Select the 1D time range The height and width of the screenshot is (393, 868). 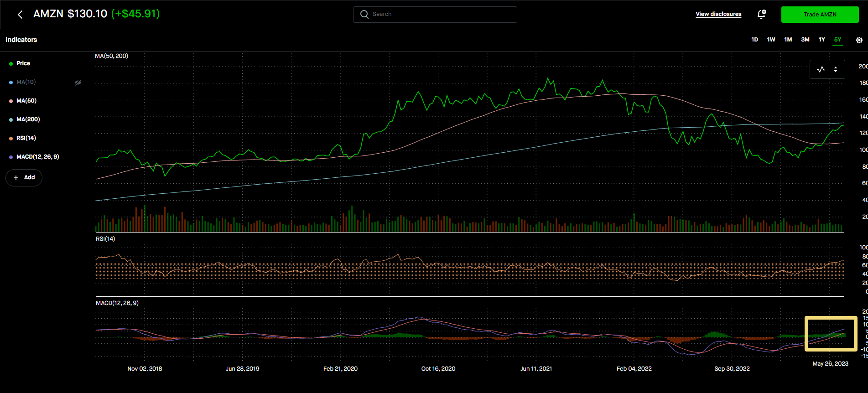tap(754, 40)
